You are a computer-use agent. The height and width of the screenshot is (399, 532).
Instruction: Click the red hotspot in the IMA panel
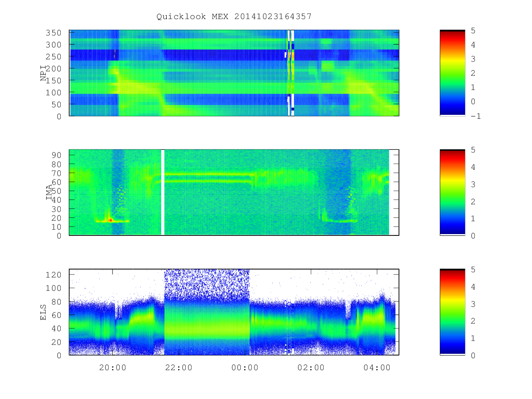[x=110, y=220]
